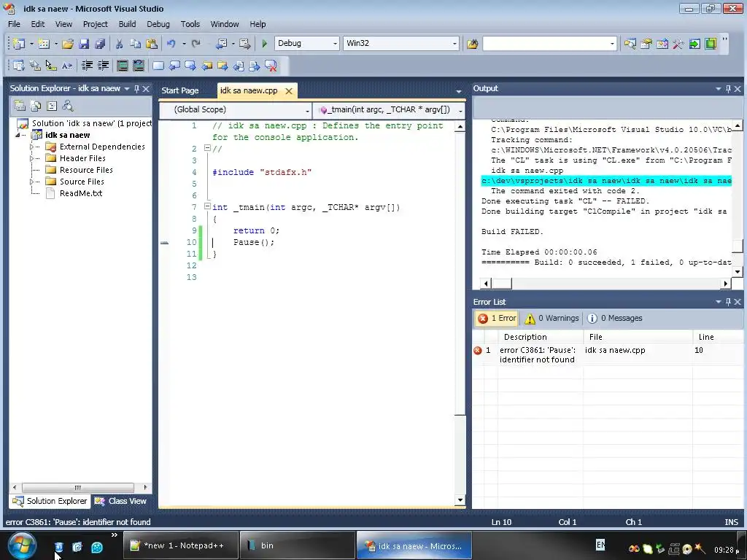This screenshot has width=747, height=560.
Task: Uncomment the selected lines icon
Action: pyautogui.click(x=138, y=66)
